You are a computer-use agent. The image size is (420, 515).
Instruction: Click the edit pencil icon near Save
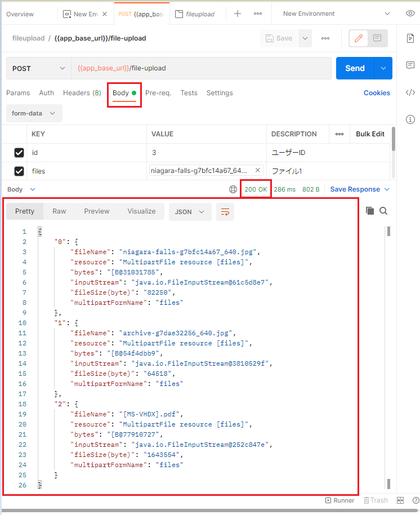[x=359, y=38]
